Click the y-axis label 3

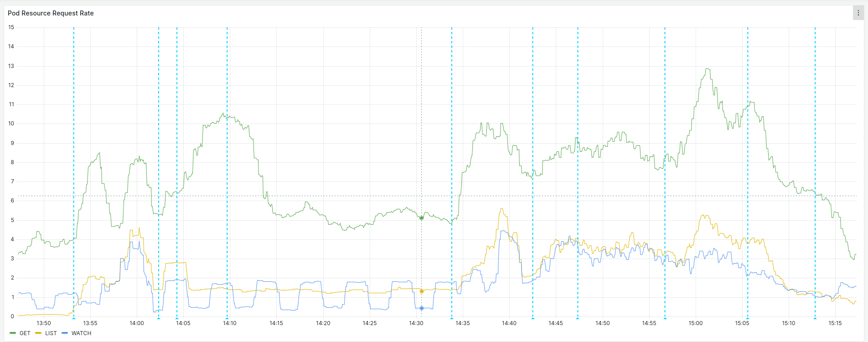point(12,259)
